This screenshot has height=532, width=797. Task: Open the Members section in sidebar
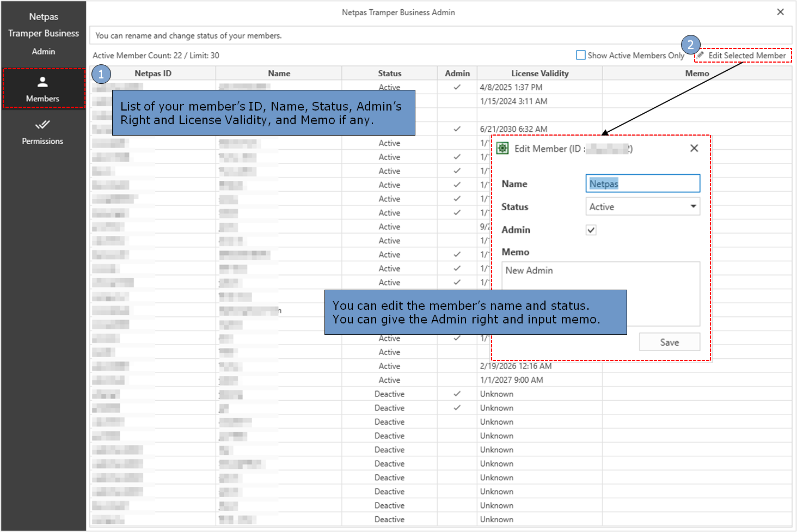[42, 89]
